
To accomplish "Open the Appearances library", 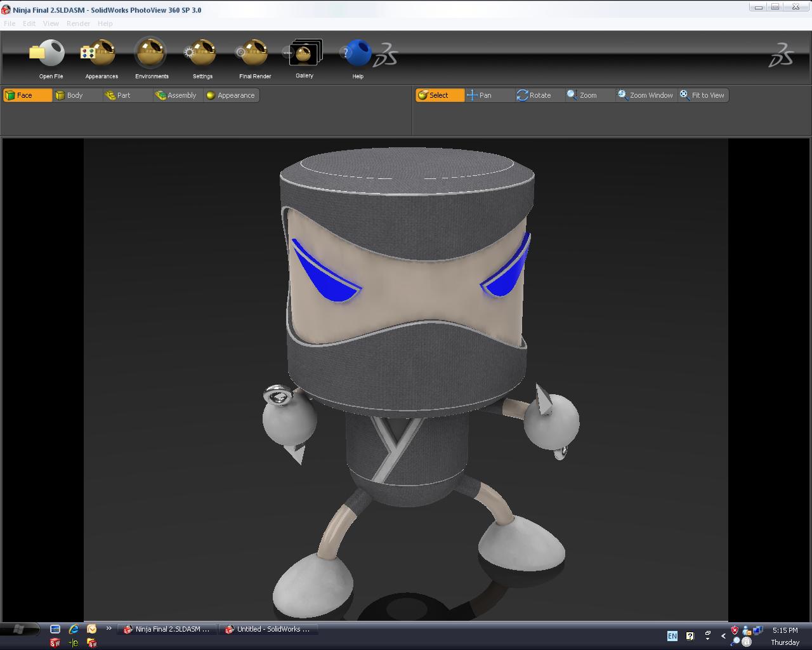I will click(x=101, y=58).
